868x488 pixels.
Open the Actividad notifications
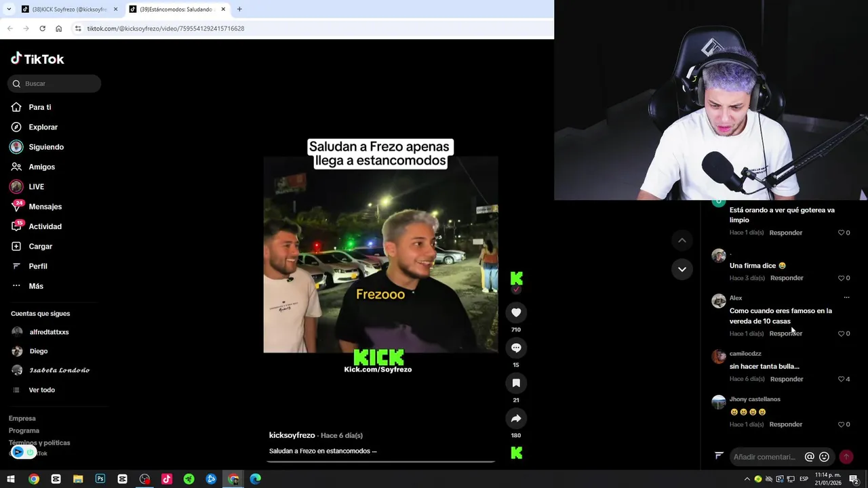point(36,226)
